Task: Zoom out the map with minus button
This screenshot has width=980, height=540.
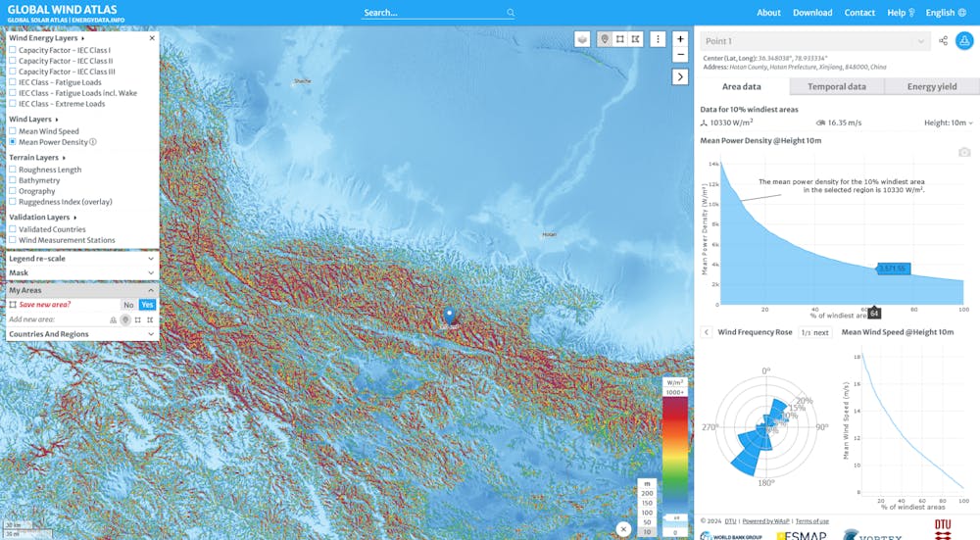Action: pos(680,54)
